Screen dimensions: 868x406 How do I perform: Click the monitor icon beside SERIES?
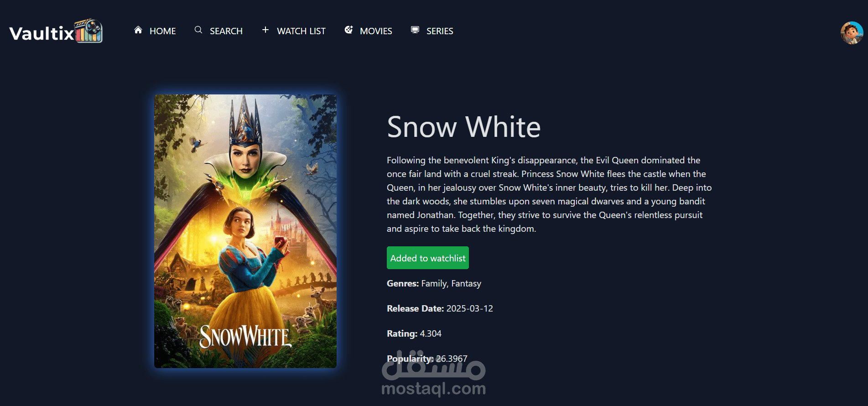[415, 30]
